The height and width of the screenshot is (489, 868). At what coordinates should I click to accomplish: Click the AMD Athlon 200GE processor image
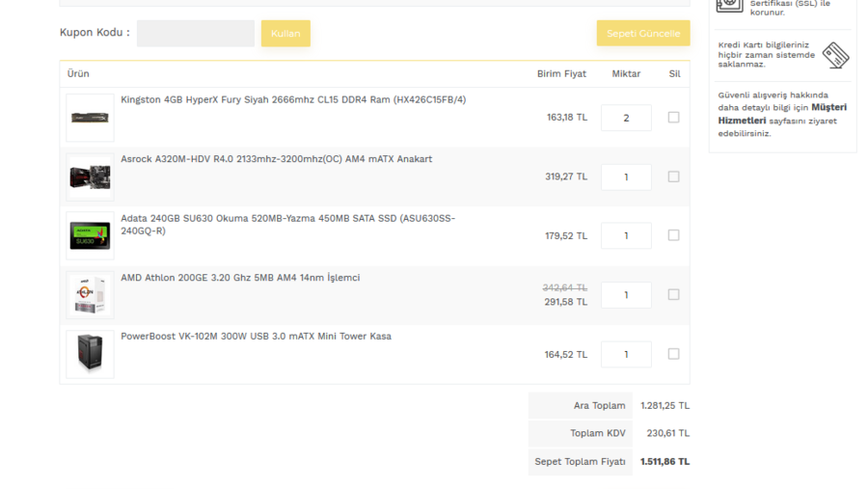90,295
